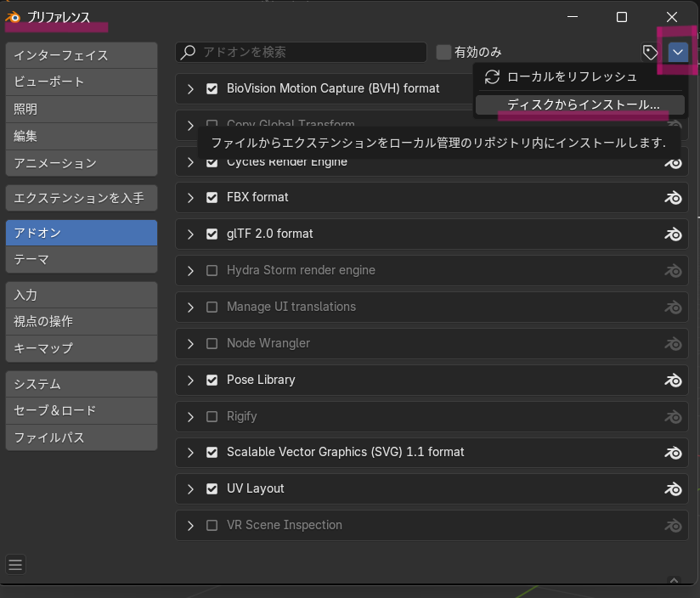Click the tag filter icon

point(650,53)
